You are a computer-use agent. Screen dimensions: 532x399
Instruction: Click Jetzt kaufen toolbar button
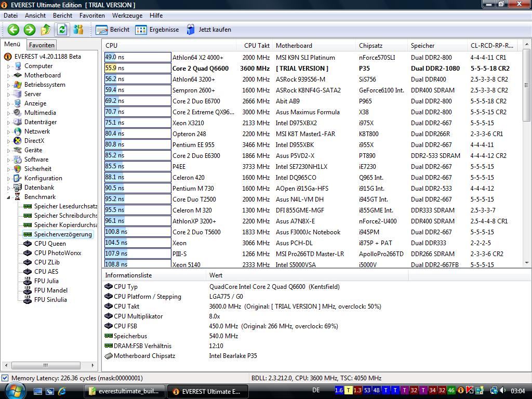click(209, 30)
